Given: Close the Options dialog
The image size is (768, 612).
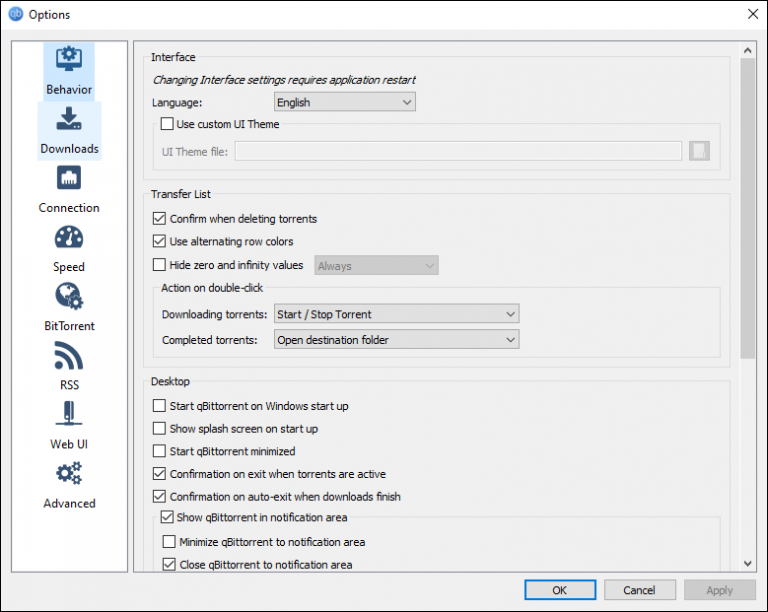Looking at the screenshot, I should tap(753, 14).
